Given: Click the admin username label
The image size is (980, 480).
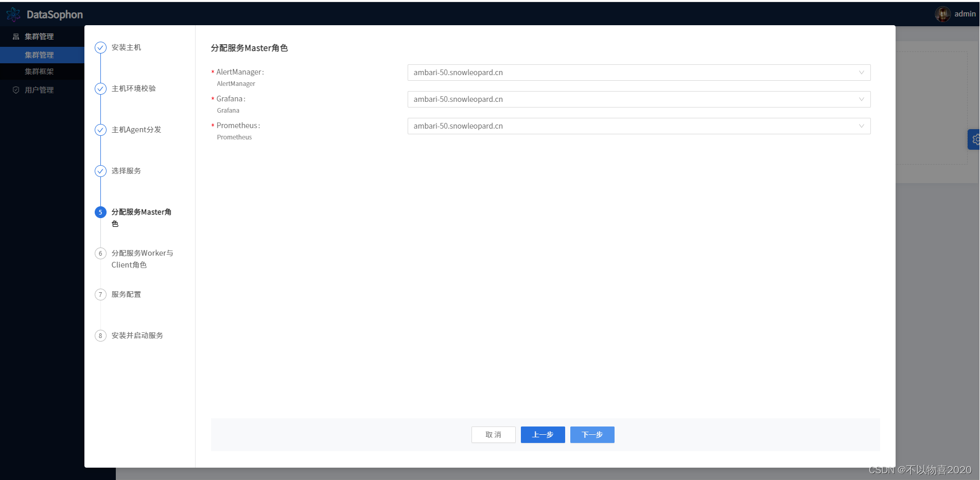Looking at the screenshot, I should 965,14.
